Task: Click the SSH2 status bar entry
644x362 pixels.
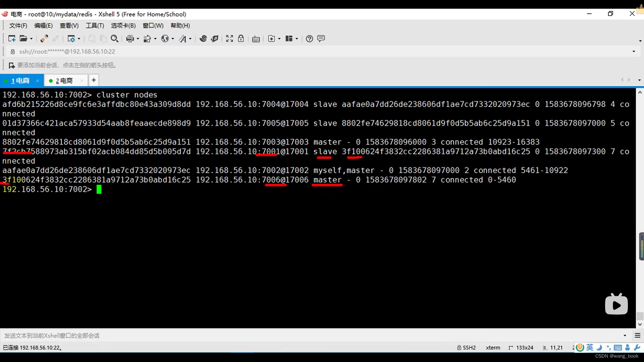Action: [x=466, y=348]
